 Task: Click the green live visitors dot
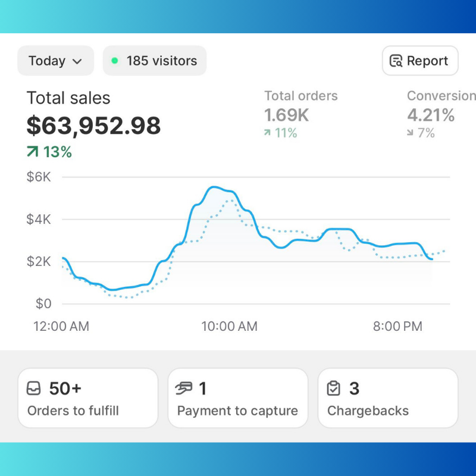tap(115, 61)
